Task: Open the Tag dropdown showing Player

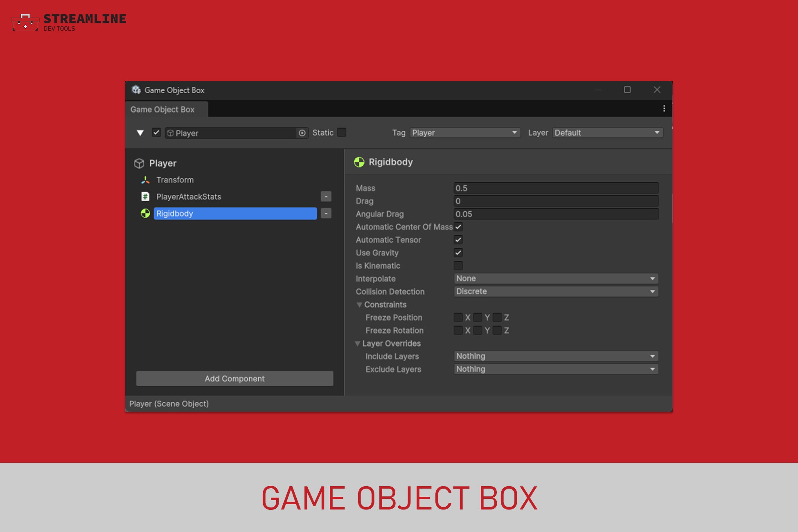Action: click(x=465, y=133)
